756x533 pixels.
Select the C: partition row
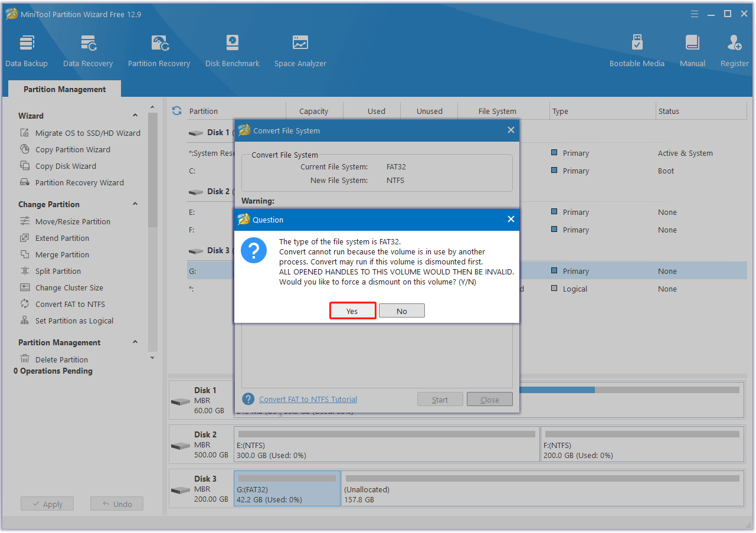(x=467, y=171)
